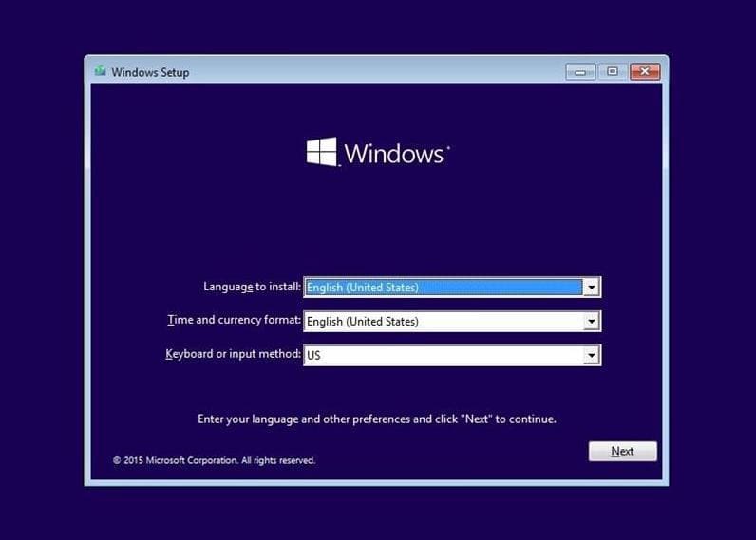Click the "Enter your language" instruction text
Viewport: 756px width, 540px height.
[x=376, y=419]
